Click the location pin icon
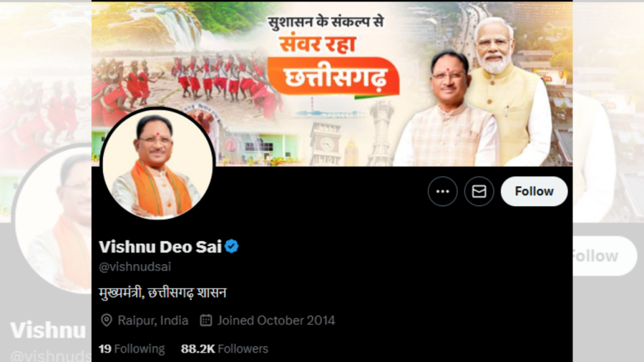Viewport: 644px width, 362px height. (x=106, y=320)
